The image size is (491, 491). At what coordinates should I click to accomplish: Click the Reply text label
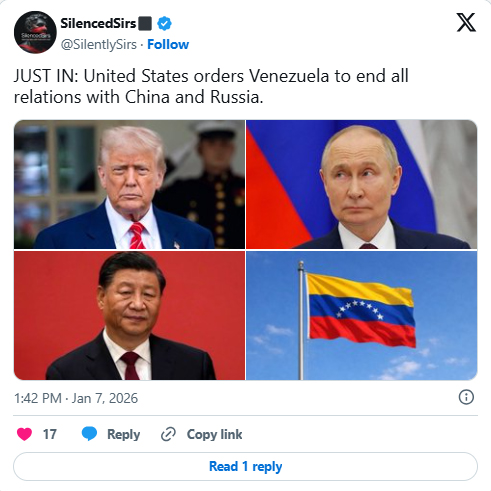click(x=123, y=434)
